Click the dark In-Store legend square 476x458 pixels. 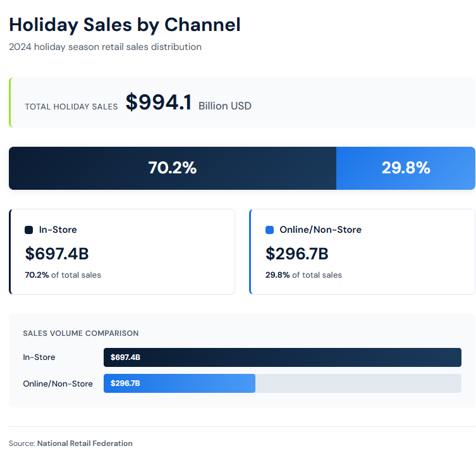(28, 230)
